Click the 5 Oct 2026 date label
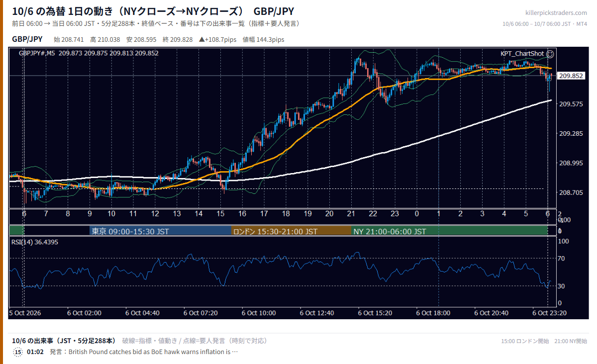The image size is (597, 364). [26, 313]
